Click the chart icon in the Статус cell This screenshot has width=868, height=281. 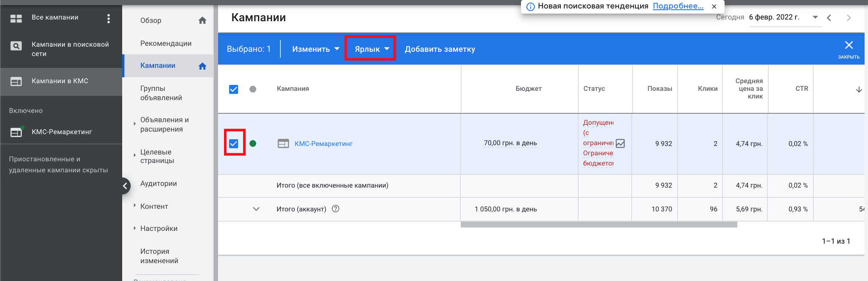[620, 143]
